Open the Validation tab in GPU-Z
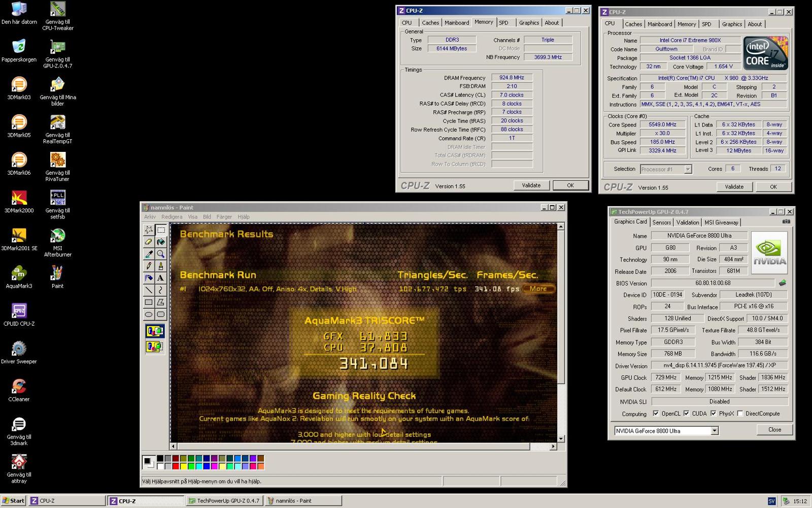The height and width of the screenshot is (508, 812). pyautogui.click(x=688, y=223)
